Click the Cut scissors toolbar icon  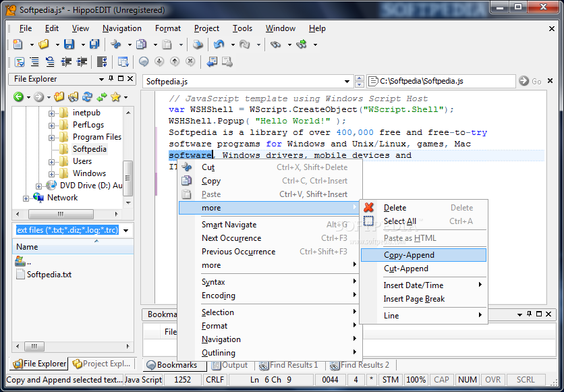click(x=116, y=45)
